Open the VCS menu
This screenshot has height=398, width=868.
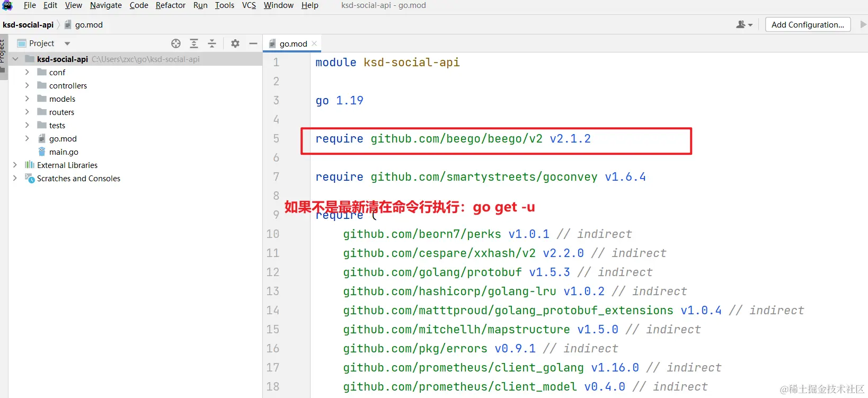pyautogui.click(x=249, y=5)
